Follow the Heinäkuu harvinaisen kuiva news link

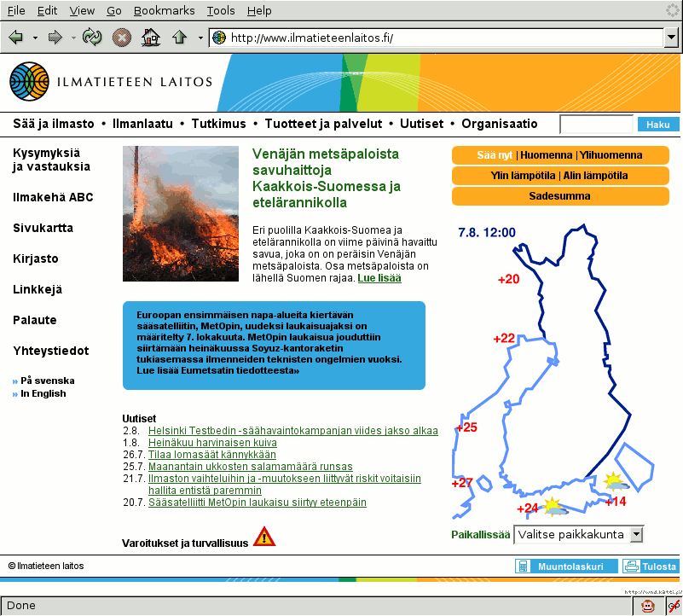(x=212, y=443)
